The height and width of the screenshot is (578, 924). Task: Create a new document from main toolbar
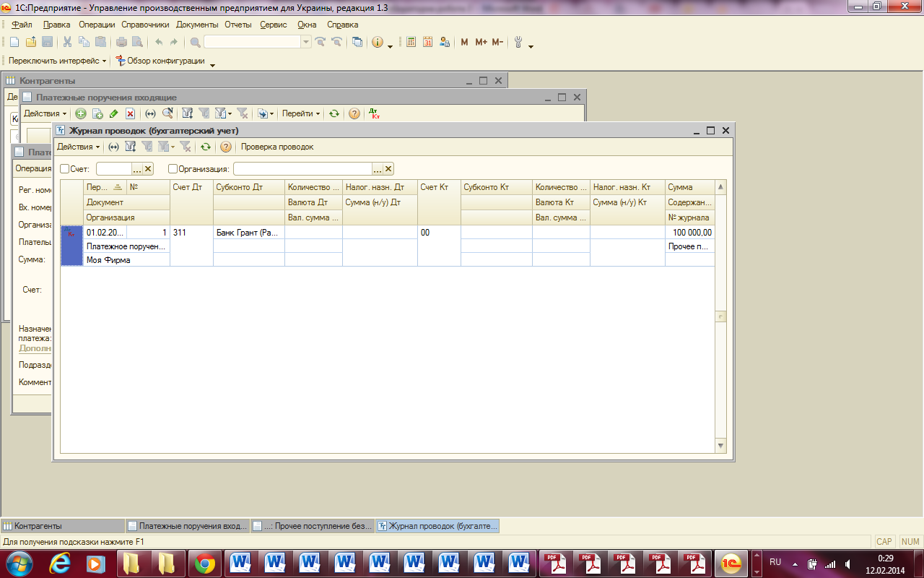(14, 43)
